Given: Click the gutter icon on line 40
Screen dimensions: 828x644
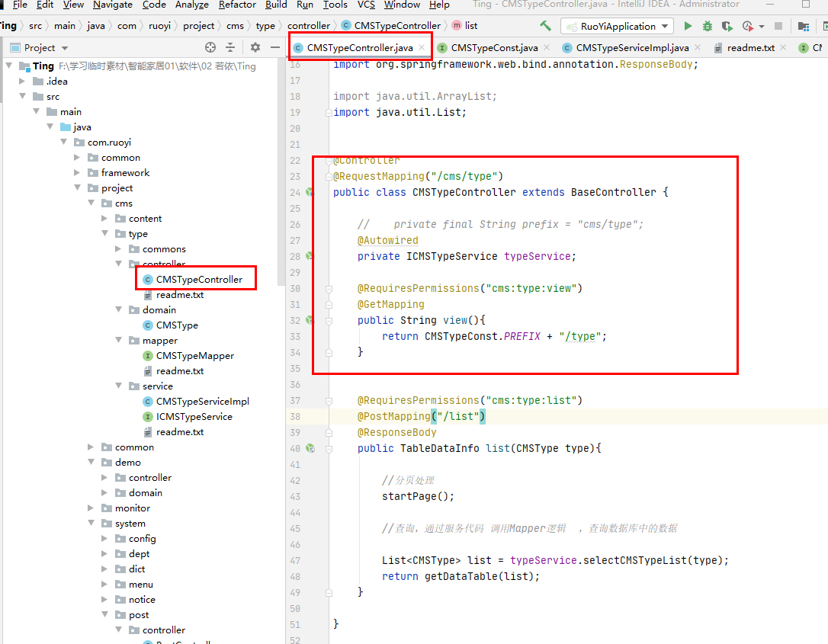Looking at the screenshot, I should pyautogui.click(x=310, y=449).
